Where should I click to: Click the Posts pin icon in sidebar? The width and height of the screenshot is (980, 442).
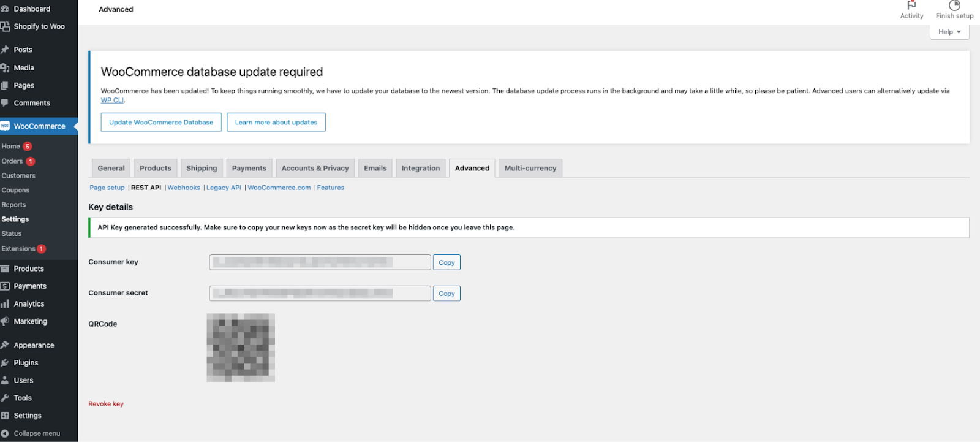pos(5,50)
